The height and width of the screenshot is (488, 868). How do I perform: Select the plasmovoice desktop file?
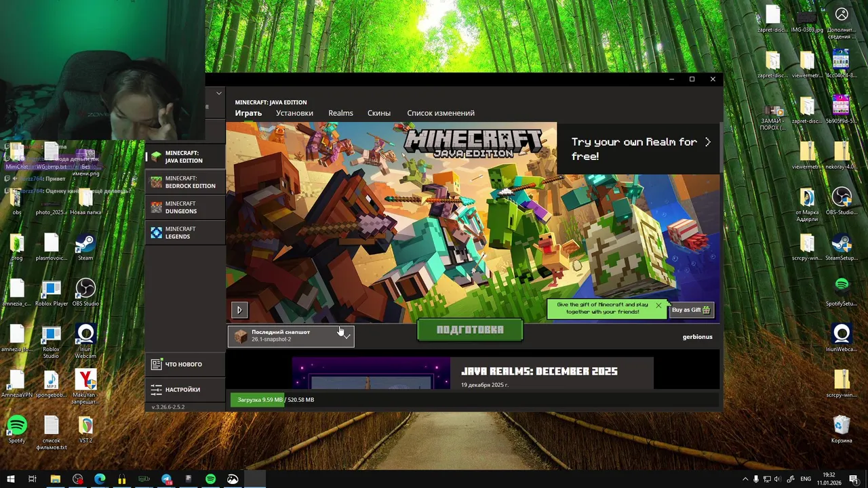(x=52, y=247)
